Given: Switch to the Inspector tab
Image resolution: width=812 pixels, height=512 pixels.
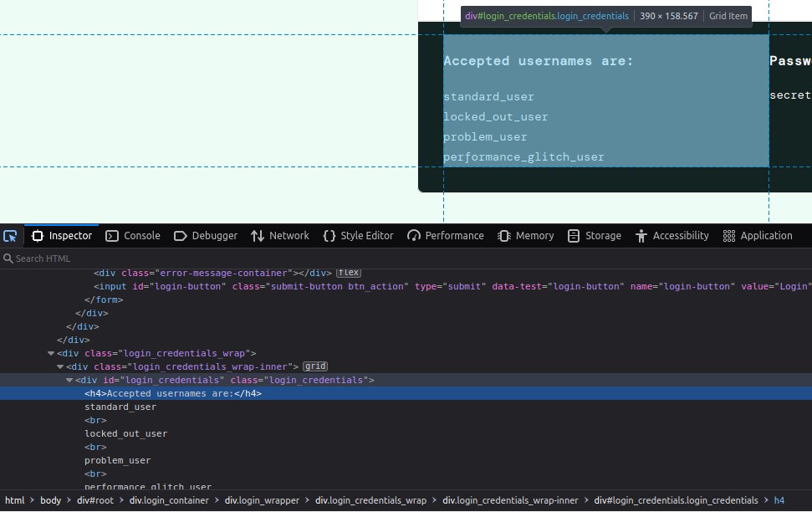Looking at the screenshot, I should pyautogui.click(x=62, y=236).
